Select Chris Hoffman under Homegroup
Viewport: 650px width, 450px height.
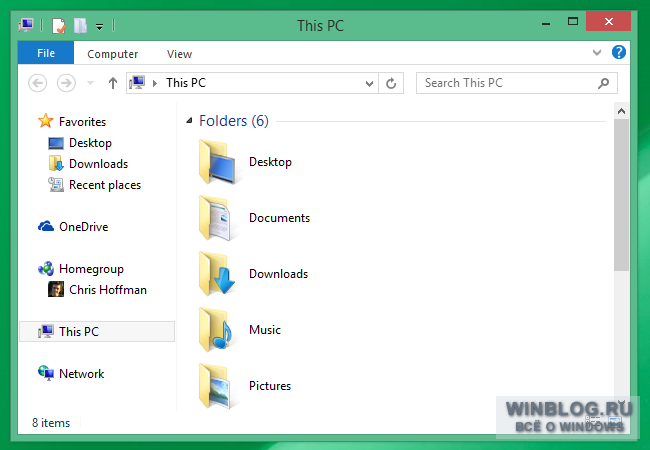108,290
